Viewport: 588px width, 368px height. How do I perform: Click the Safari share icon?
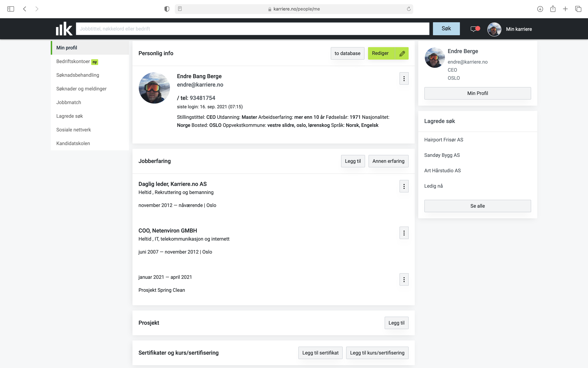[x=553, y=9]
